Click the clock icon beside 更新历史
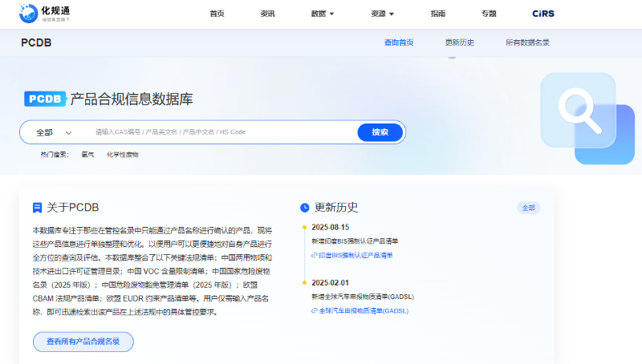Image resolution: width=642 pixels, height=364 pixels. 305,208
